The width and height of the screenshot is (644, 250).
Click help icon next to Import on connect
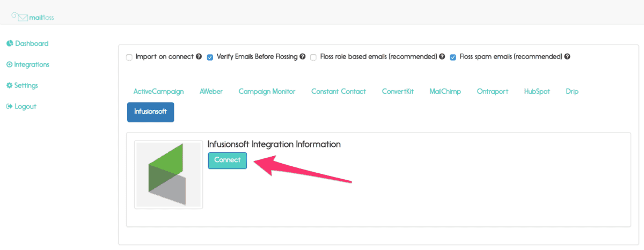tap(199, 56)
